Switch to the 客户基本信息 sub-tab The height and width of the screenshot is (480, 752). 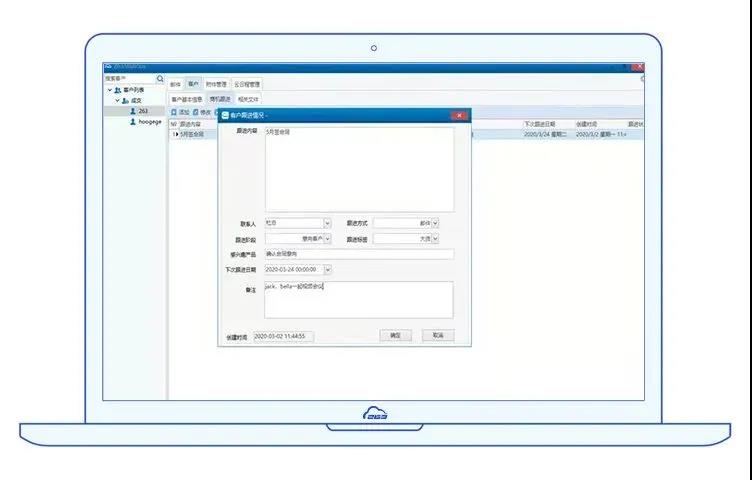186,99
